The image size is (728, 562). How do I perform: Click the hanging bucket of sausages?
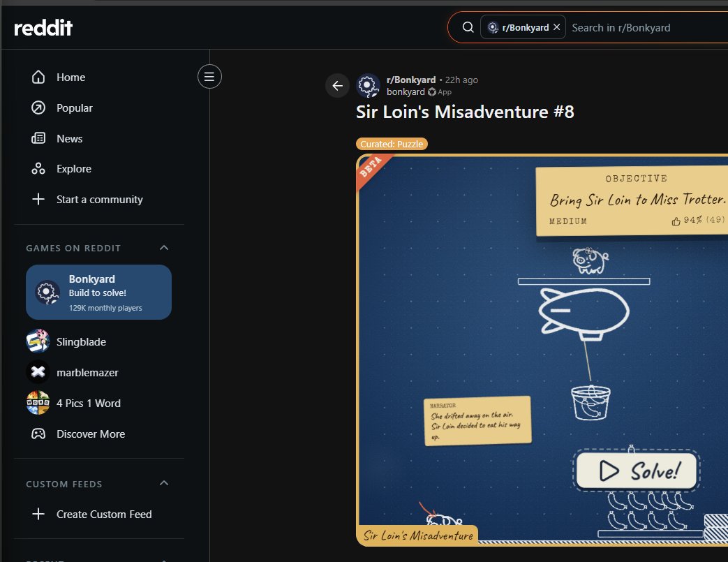(x=590, y=403)
